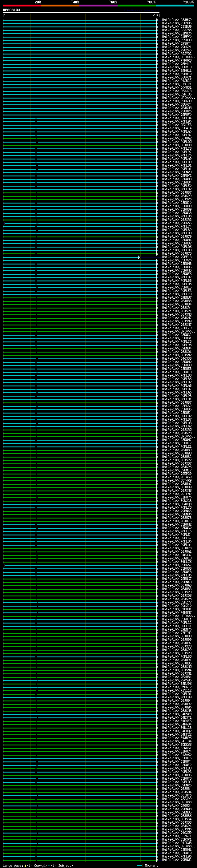Open hit UniRef100_P28996
The image size is (197, 868).
point(177,23)
